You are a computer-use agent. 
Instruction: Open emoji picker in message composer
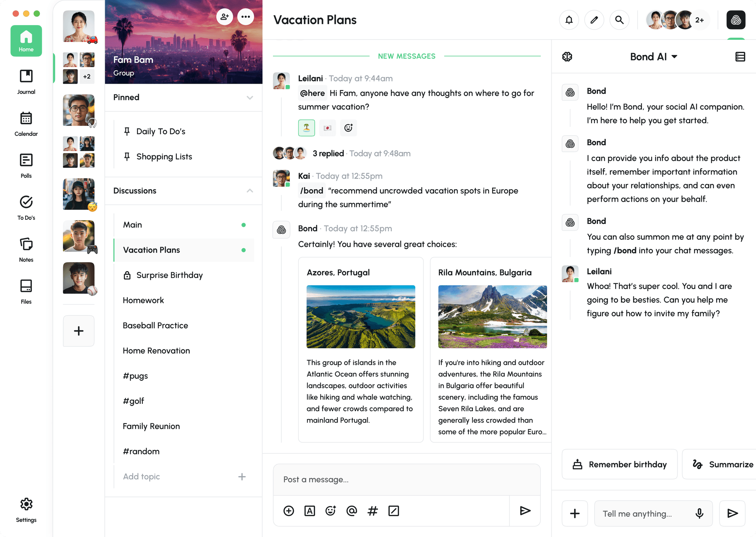(331, 511)
